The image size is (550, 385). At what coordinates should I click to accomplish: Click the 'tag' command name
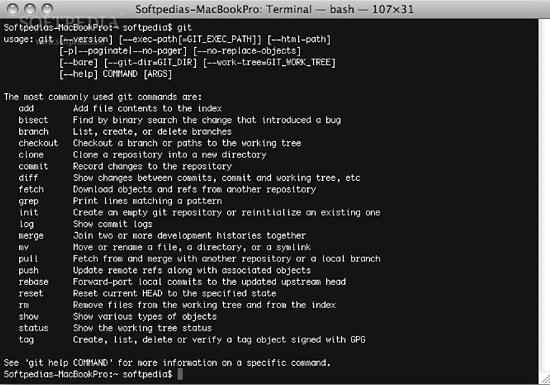26,340
